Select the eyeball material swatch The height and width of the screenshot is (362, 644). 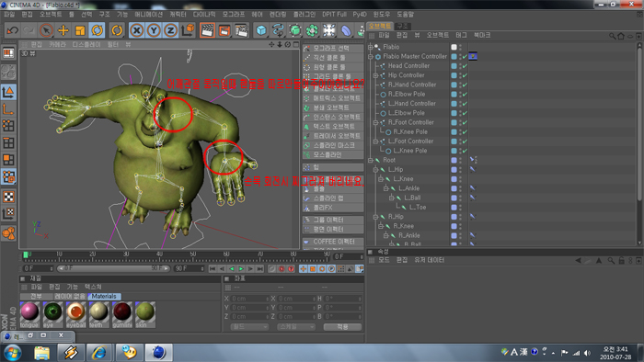click(76, 314)
